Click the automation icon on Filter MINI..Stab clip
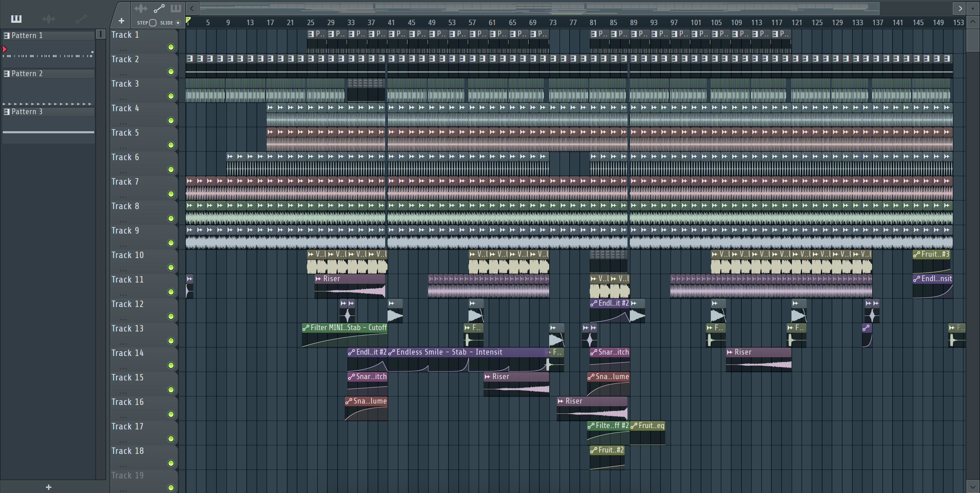The height and width of the screenshot is (493, 980). [306, 328]
